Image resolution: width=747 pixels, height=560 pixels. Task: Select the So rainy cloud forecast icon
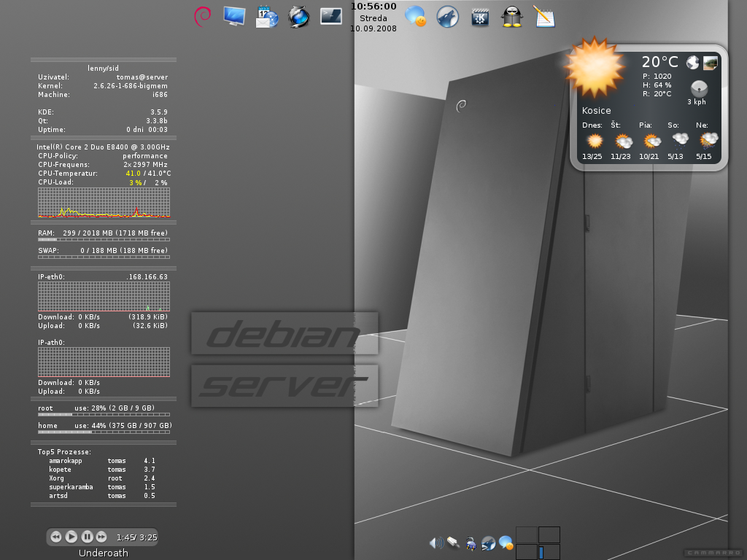pyautogui.click(x=680, y=141)
